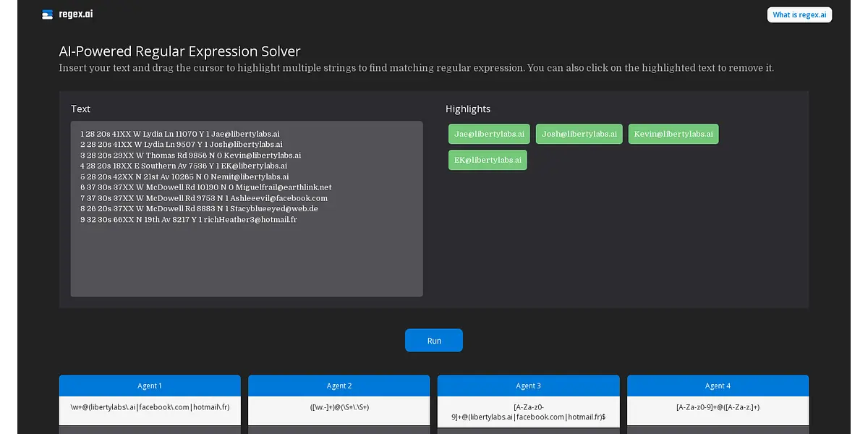
Task: Click the Run button
Action: pos(434,341)
